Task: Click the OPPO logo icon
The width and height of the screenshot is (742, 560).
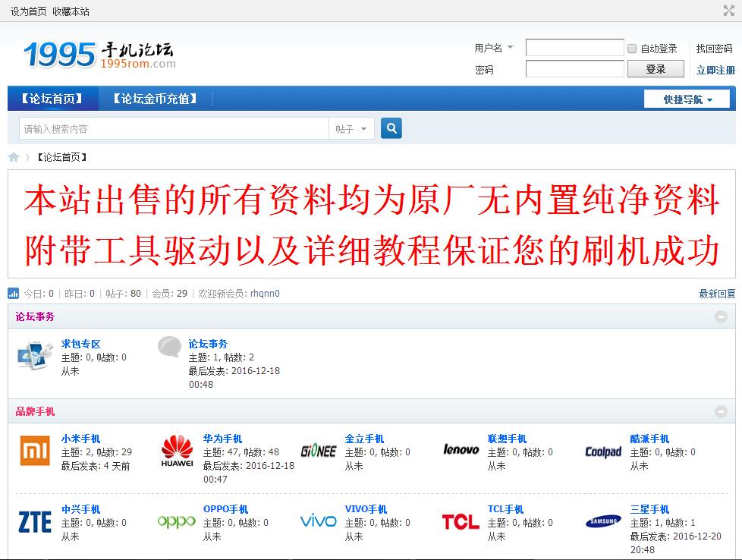Action: 177,521
